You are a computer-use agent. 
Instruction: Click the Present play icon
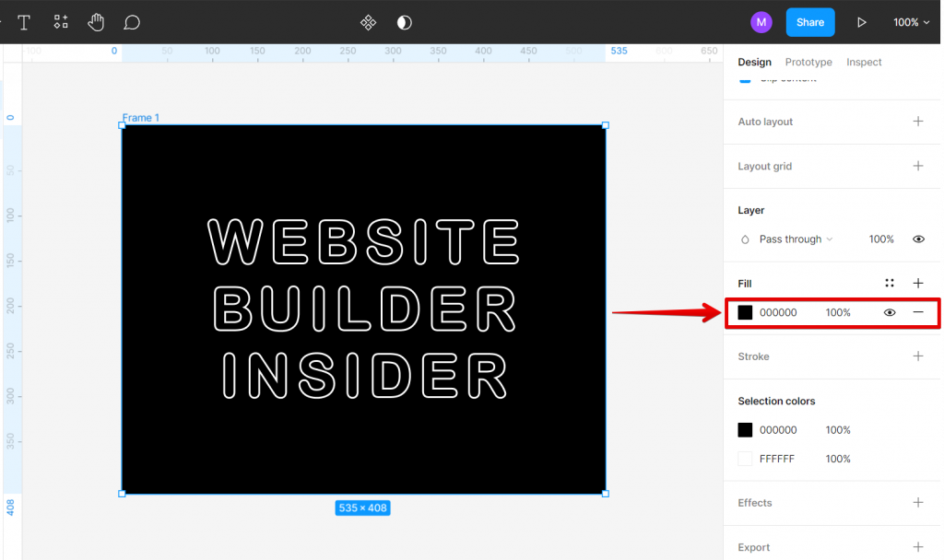click(x=862, y=22)
